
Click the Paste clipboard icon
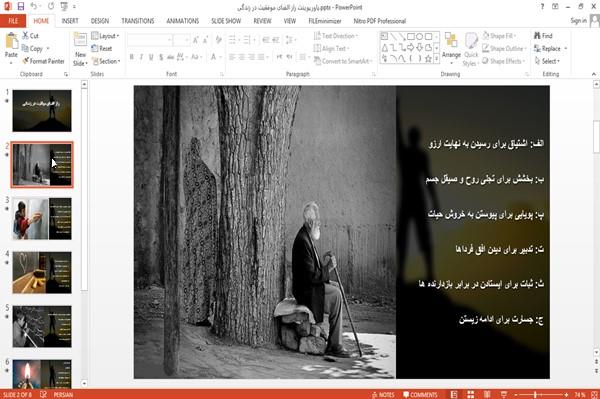[11, 41]
